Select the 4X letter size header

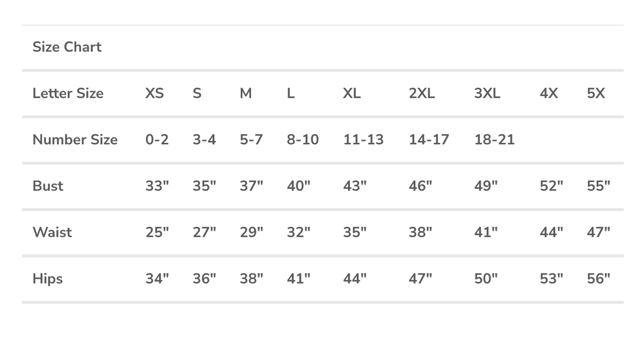coord(549,93)
